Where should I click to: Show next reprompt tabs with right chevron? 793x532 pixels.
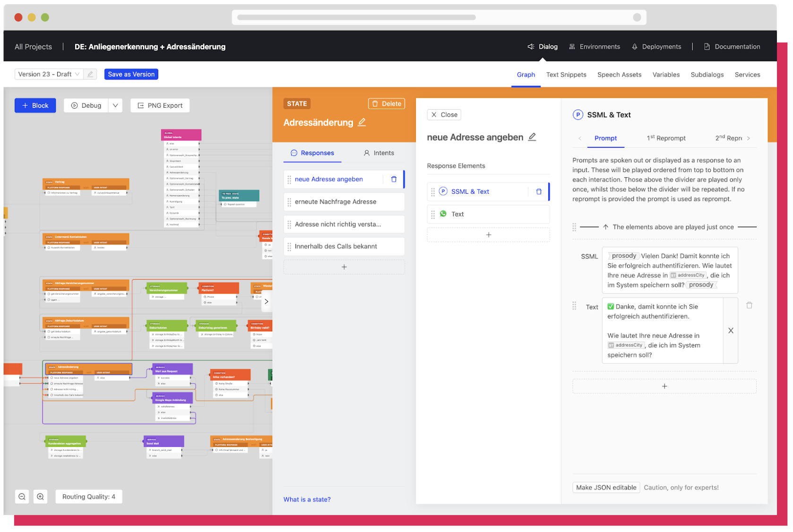coord(749,138)
